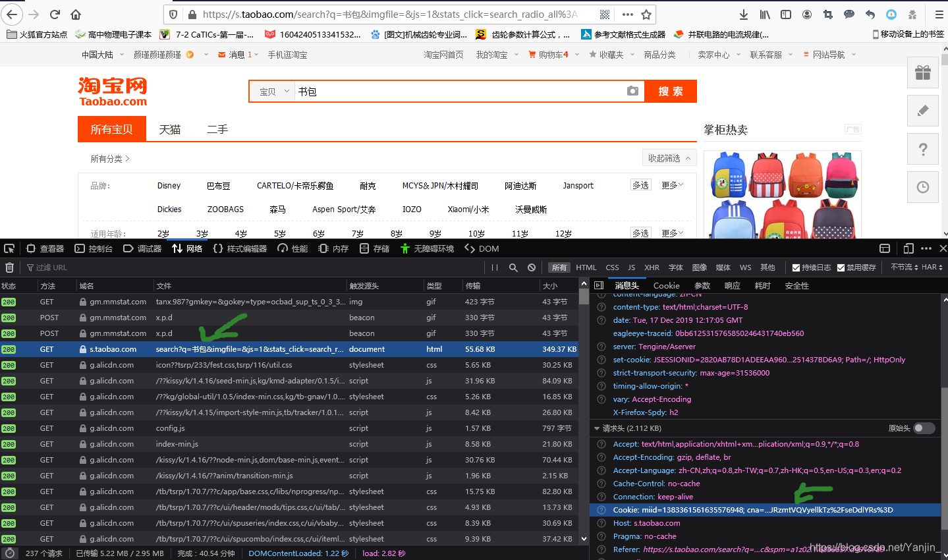Viewport: 948px width, 560px height.
Task: Open the browser home page
Action: (x=76, y=14)
